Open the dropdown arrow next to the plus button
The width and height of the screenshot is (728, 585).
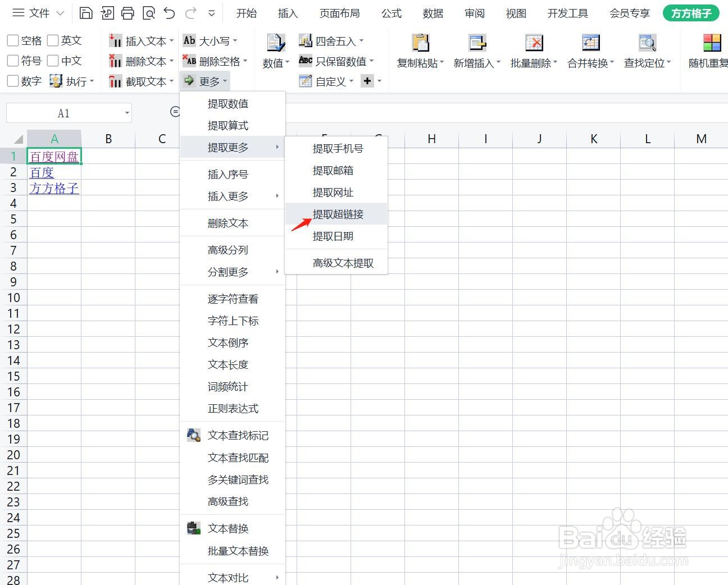379,81
